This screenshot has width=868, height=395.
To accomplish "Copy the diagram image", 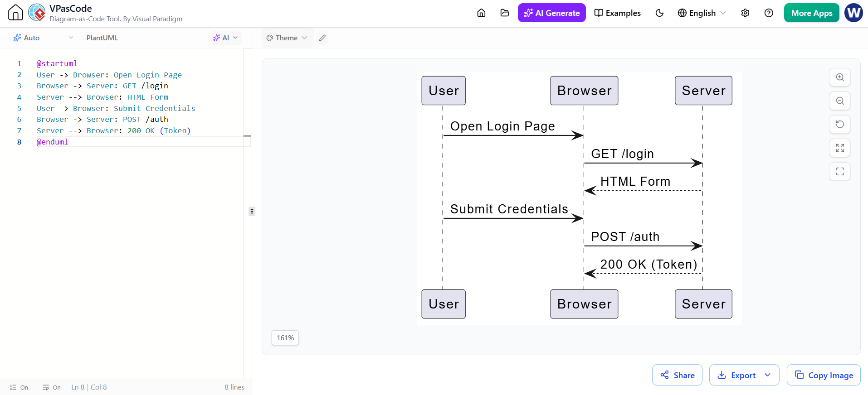I will coord(824,375).
